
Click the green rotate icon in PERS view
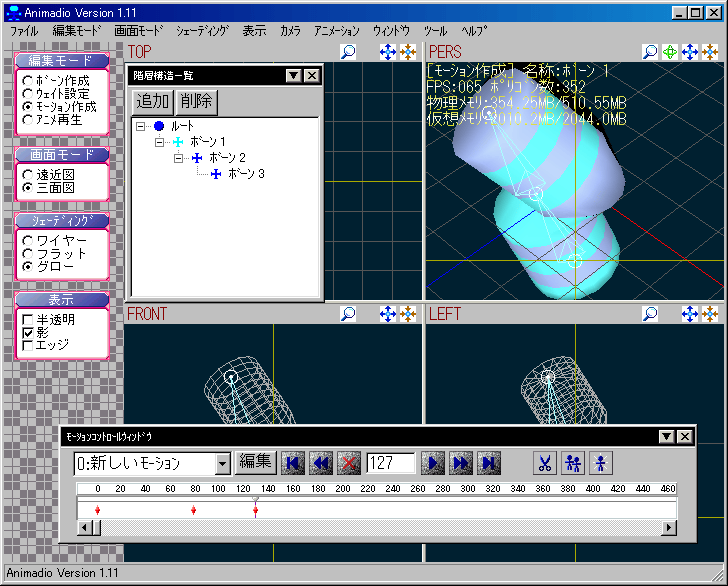pyautogui.click(x=670, y=52)
